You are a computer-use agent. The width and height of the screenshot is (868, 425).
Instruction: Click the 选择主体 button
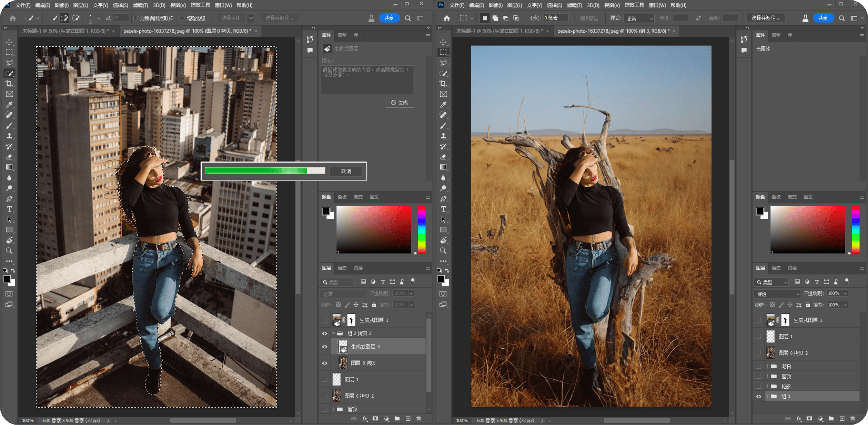pyautogui.click(x=231, y=18)
